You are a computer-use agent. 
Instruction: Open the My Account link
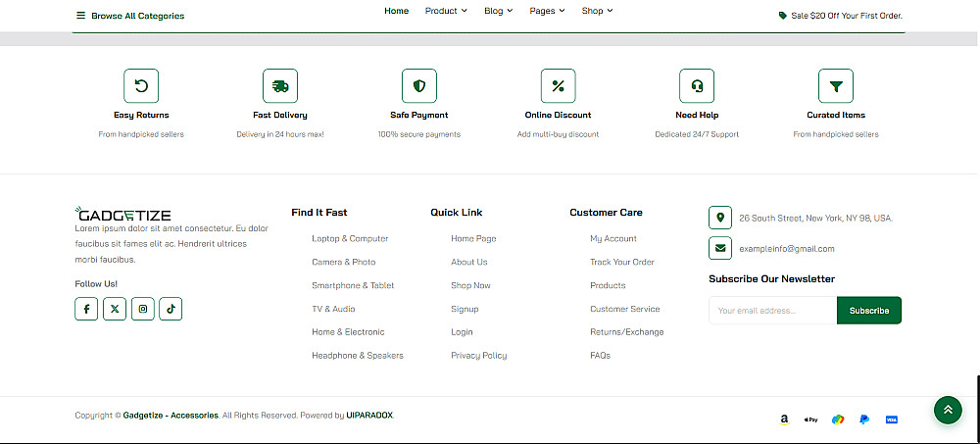[x=613, y=239]
